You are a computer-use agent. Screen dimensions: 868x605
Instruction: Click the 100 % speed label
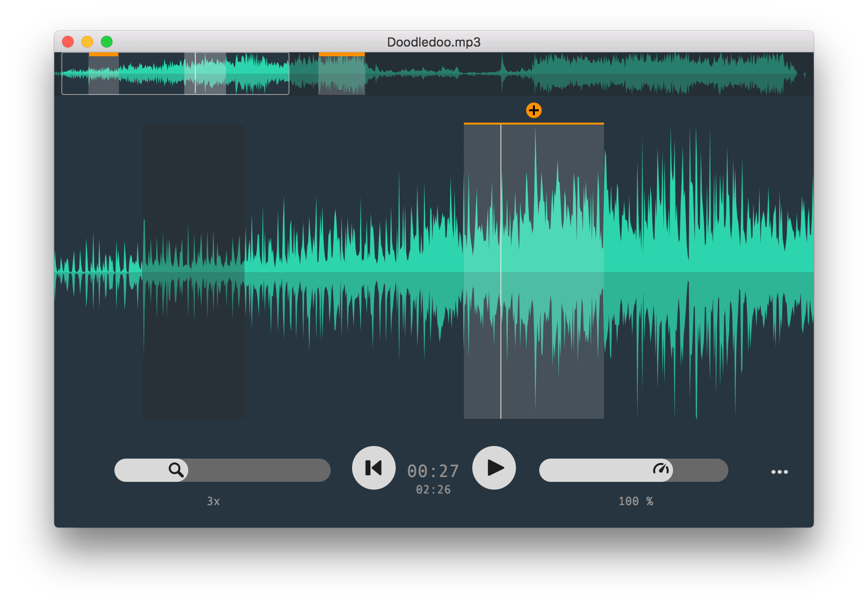click(x=635, y=501)
